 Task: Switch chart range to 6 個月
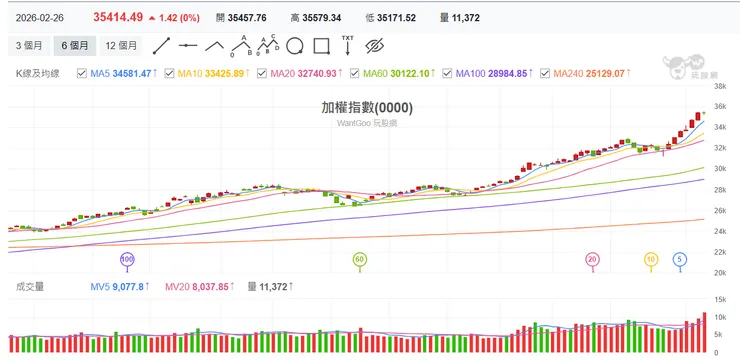[x=75, y=46]
